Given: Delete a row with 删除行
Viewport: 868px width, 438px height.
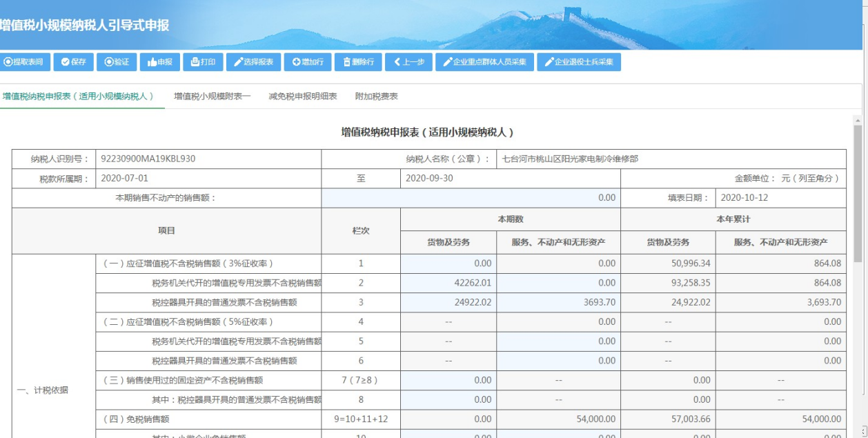Looking at the screenshot, I should 357,62.
